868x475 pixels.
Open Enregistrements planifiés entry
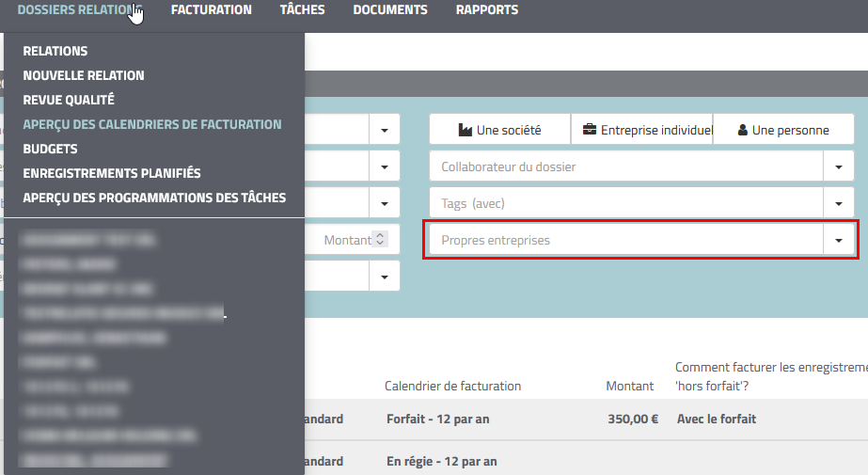click(x=112, y=173)
